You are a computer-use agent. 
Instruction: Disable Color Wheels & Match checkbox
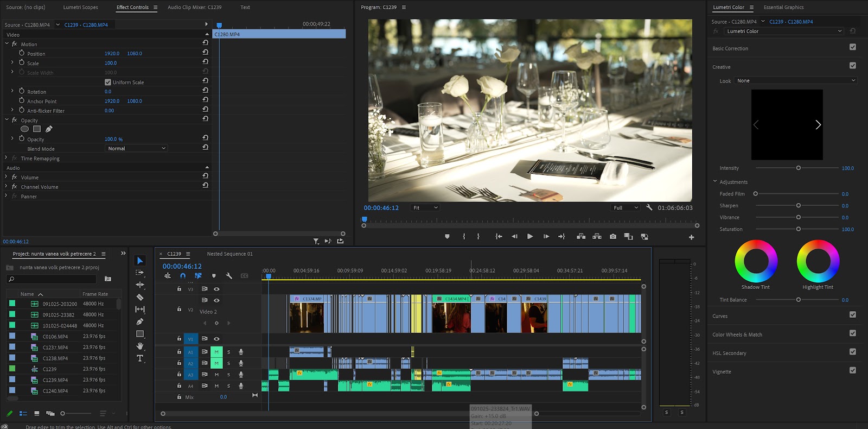point(853,333)
